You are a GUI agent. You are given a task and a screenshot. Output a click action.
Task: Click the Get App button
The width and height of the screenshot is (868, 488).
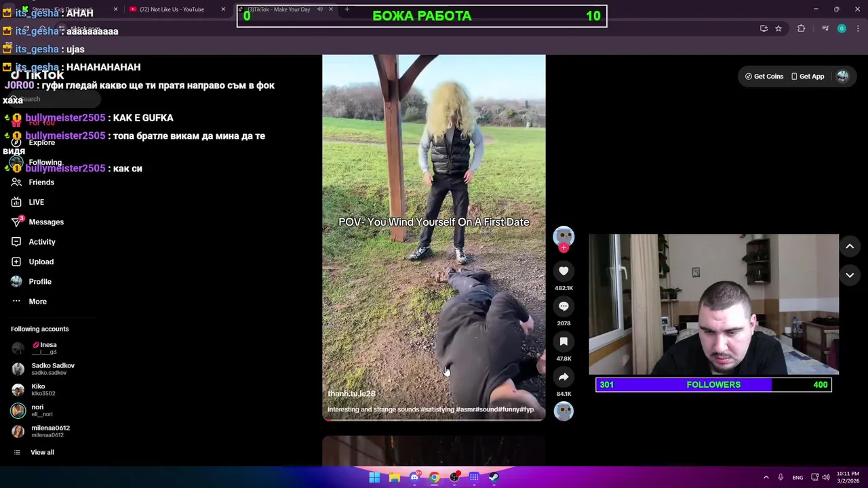pyautogui.click(x=808, y=77)
